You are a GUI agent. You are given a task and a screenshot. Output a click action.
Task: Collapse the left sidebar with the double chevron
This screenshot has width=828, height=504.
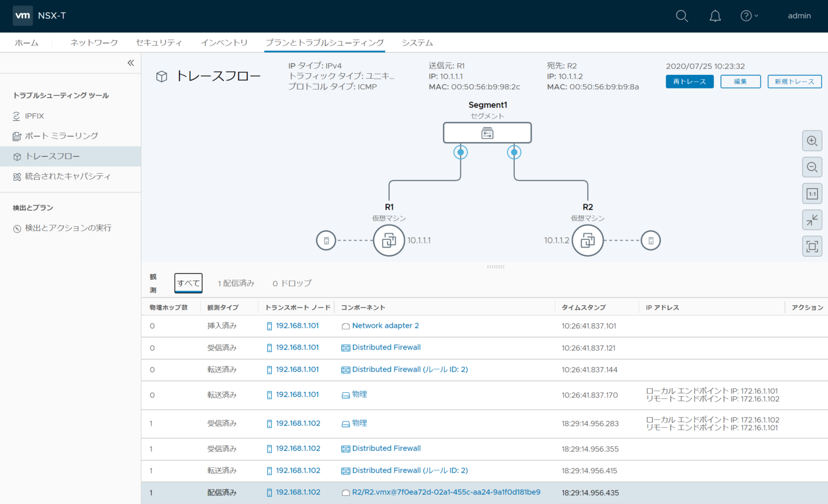pos(130,63)
